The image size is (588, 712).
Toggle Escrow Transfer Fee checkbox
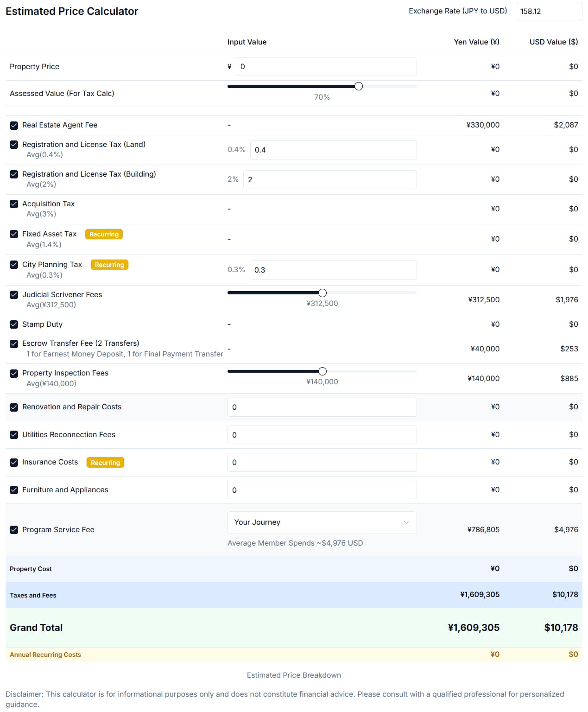[14, 343]
